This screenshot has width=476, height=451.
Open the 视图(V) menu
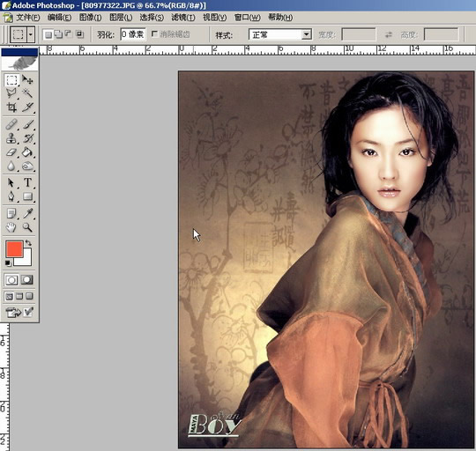point(214,18)
